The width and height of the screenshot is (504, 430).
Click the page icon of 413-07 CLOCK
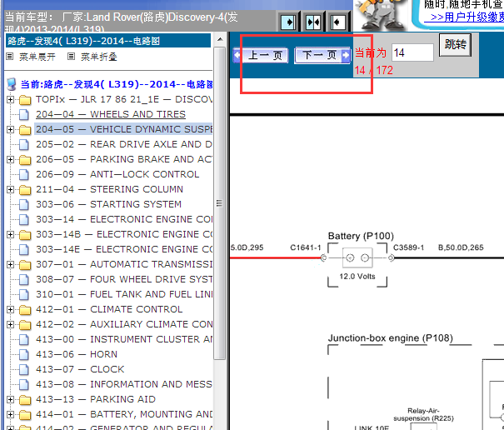click(24, 369)
